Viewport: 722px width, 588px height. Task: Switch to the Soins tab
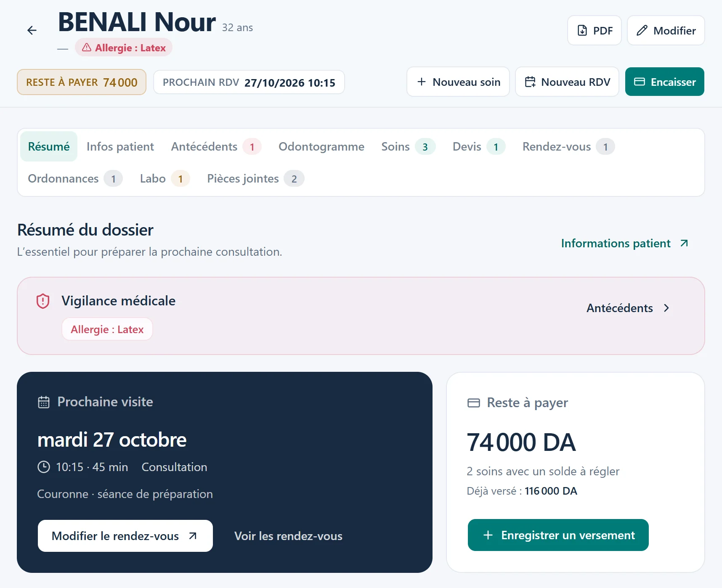click(408, 146)
